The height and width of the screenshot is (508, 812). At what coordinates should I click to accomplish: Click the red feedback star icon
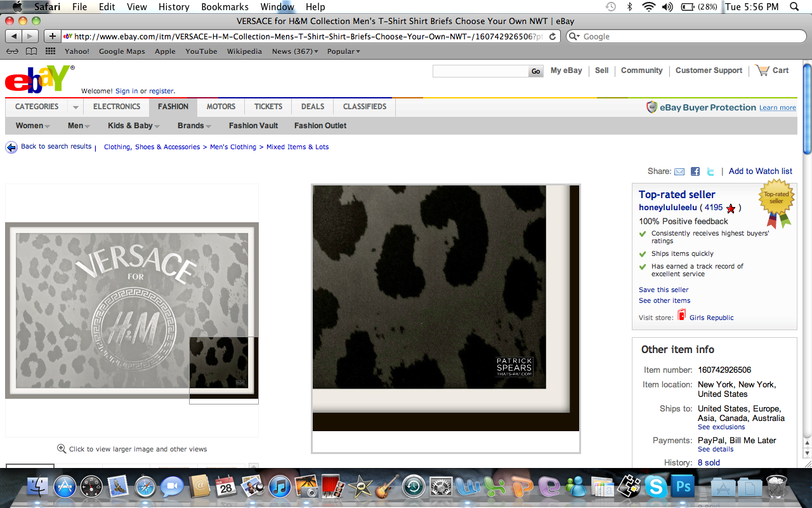[x=731, y=208]
